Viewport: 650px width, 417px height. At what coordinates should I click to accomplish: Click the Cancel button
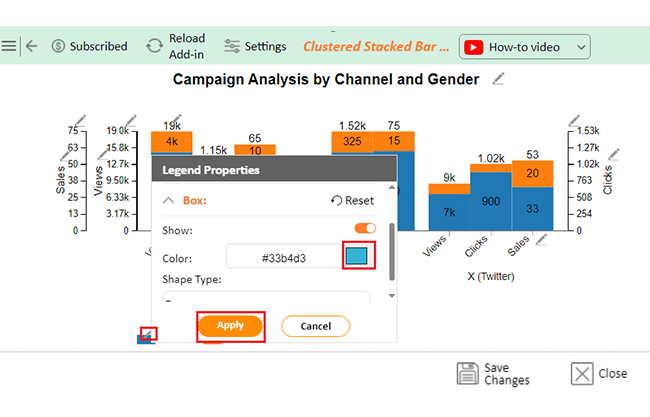[315, 326]
